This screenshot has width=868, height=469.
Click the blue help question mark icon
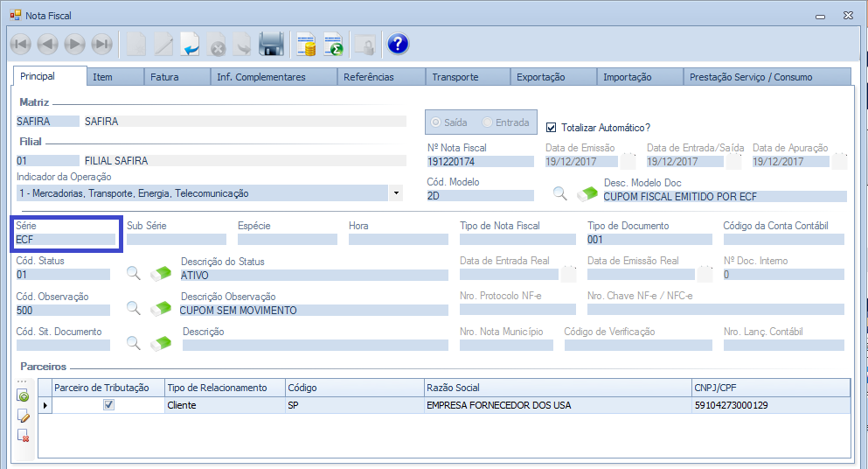tap(398, 44)
